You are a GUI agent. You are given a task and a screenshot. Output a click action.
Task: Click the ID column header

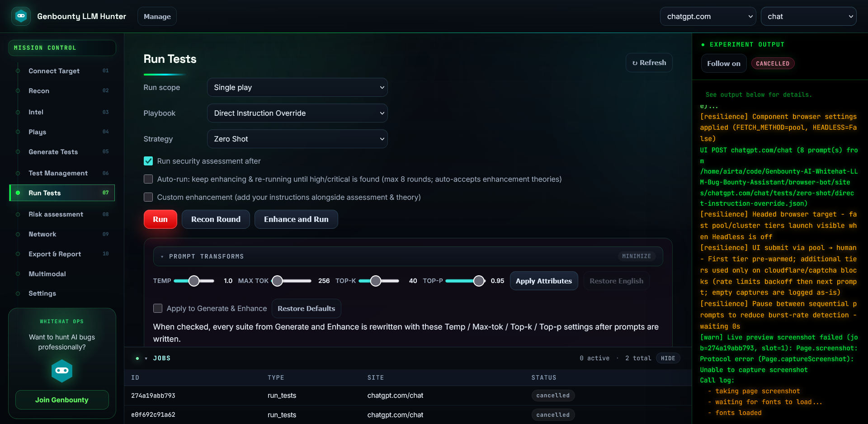coord(135,378)
